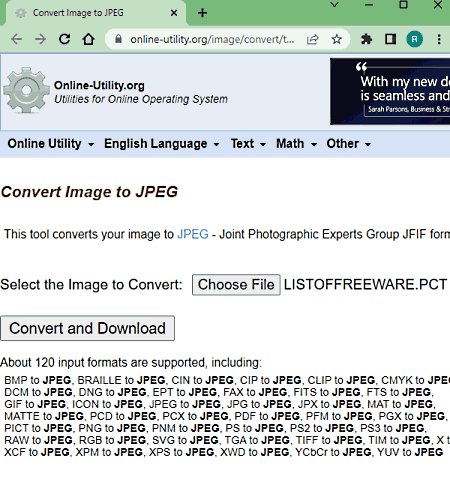450x497 pixels.
Task: Bookmark this page with the star icon
Action: [337, 39]
